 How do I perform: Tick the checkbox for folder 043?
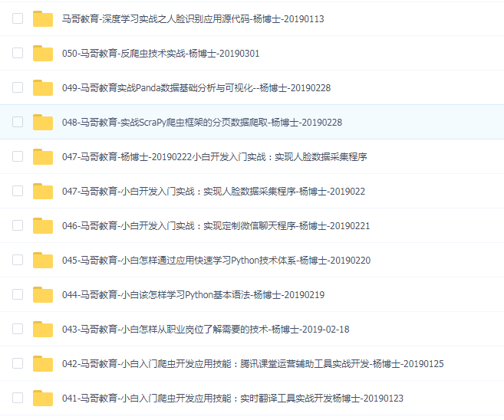click(18, 329)
